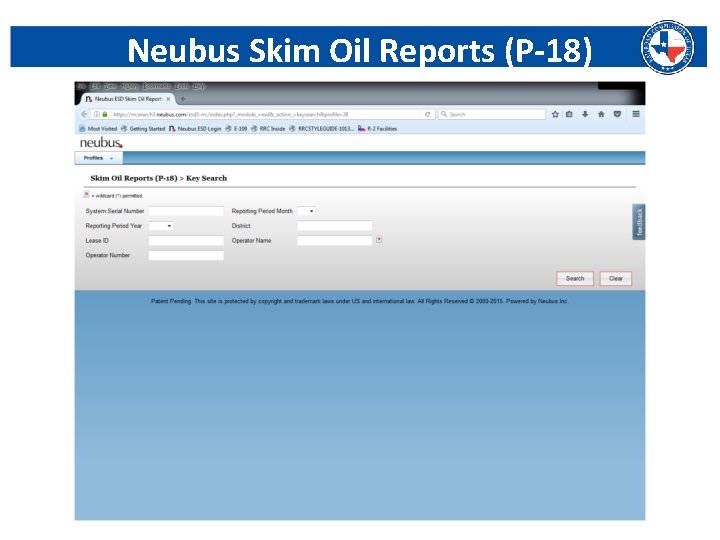Open the feedback side tab
Screen dimensions: 720x540
(x=639, y=222)
